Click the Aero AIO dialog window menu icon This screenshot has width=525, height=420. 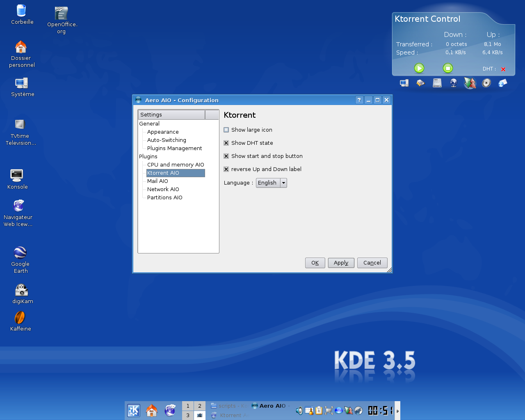pos(138,100)
